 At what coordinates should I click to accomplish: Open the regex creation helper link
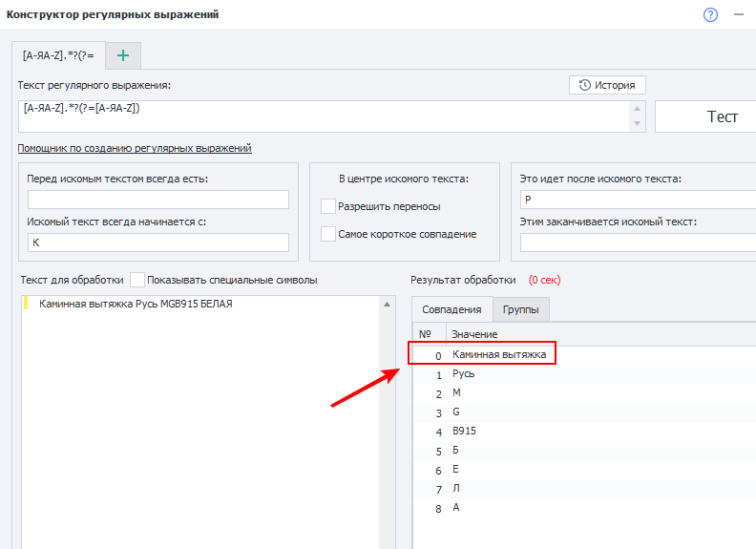tap(135, 148)
